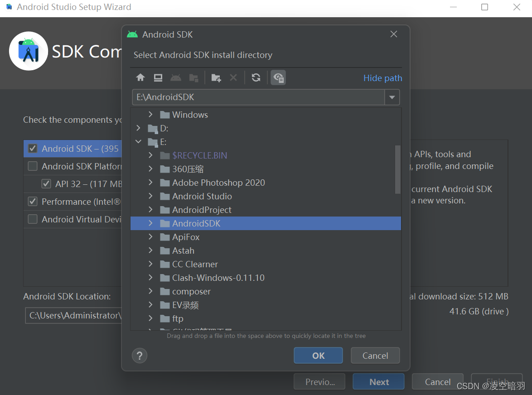Confirm directory with OK button
Viewport: 532px width, 395px height.
click(318, 355)
